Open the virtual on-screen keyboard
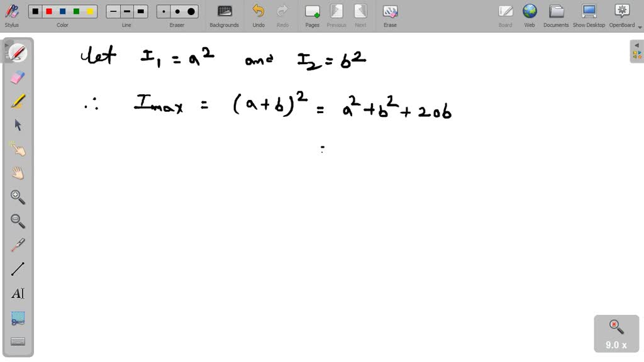 coord(17,341)
